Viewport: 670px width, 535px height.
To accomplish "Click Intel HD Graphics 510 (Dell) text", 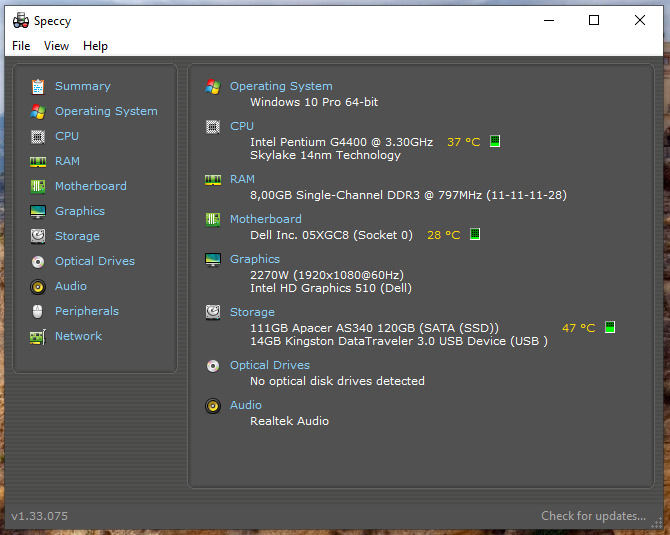I will pyautogui.click(x=331, y=288).
